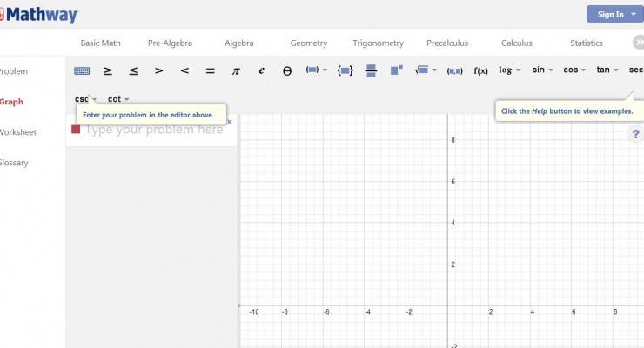This screenshot has height=348, width=644.
Task: Insert the fraction template
Action: tap(371, 70)
